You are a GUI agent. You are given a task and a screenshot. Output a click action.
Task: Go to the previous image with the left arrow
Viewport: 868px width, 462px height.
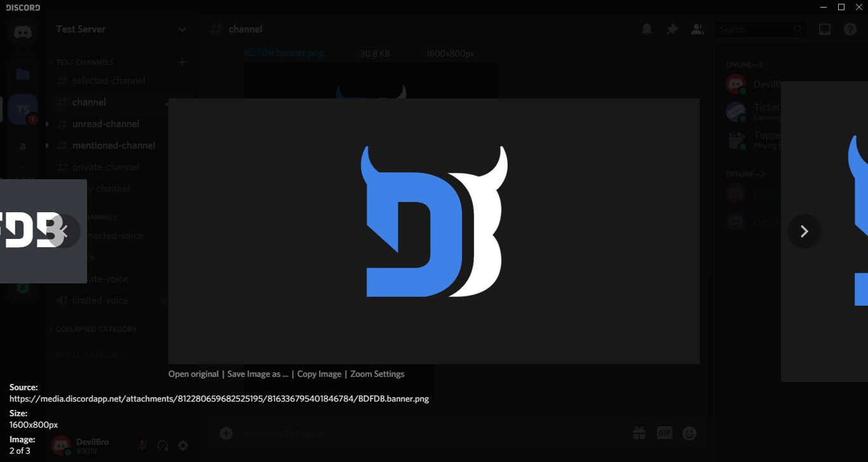point(64,231)
